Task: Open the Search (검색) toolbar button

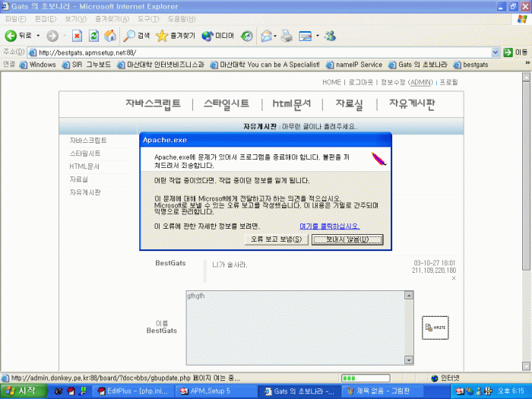Action: pyautogui.click(x=136, y=36)
